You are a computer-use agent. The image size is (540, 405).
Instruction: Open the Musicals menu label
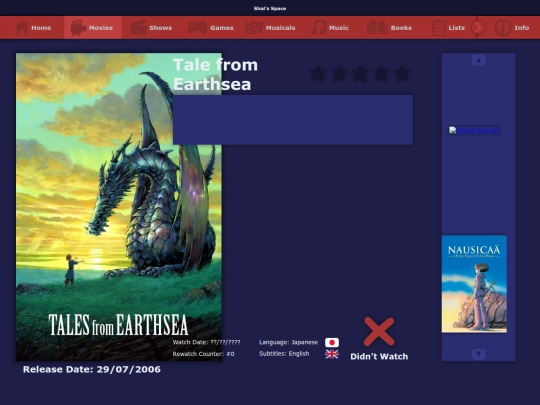click(280, 28)
